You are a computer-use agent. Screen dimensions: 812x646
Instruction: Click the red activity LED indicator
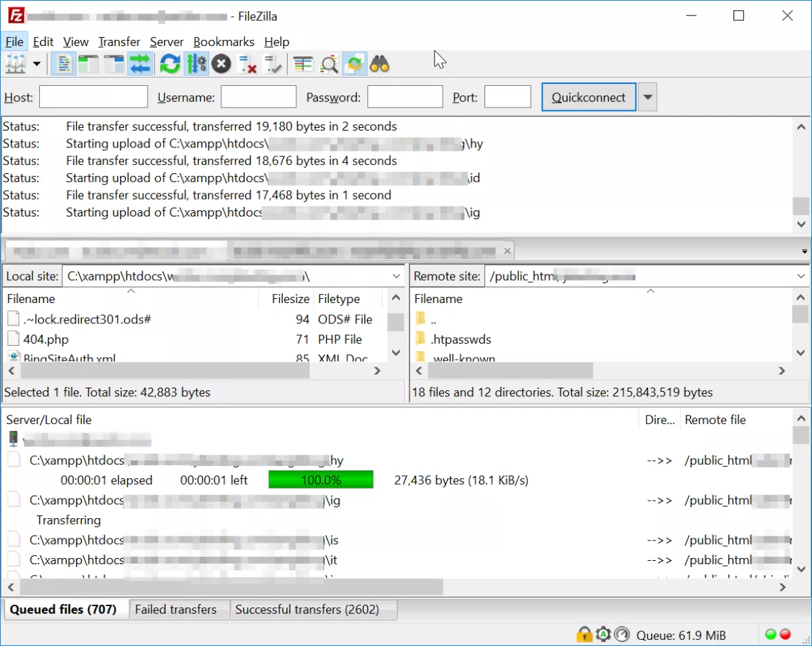click(x=785, y=635)
